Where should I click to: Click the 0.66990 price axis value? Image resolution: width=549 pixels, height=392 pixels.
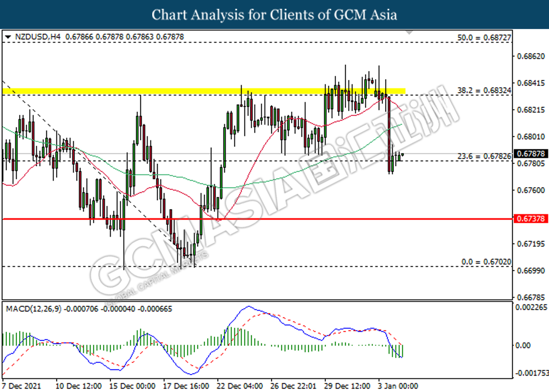pyautogui.click(x=531, y=270)
